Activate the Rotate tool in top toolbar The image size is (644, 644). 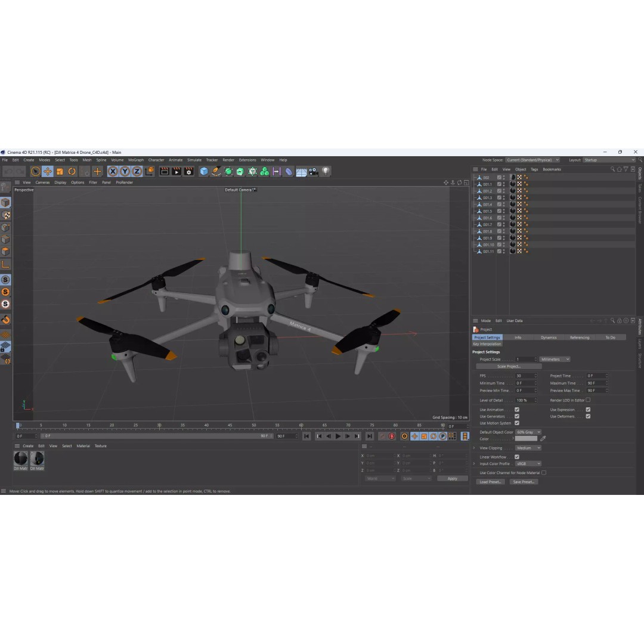pyautogui.click(x=72, y=171)
